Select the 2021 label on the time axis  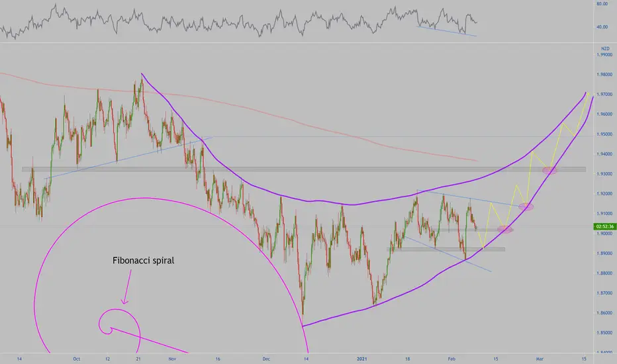pos(361,359)
